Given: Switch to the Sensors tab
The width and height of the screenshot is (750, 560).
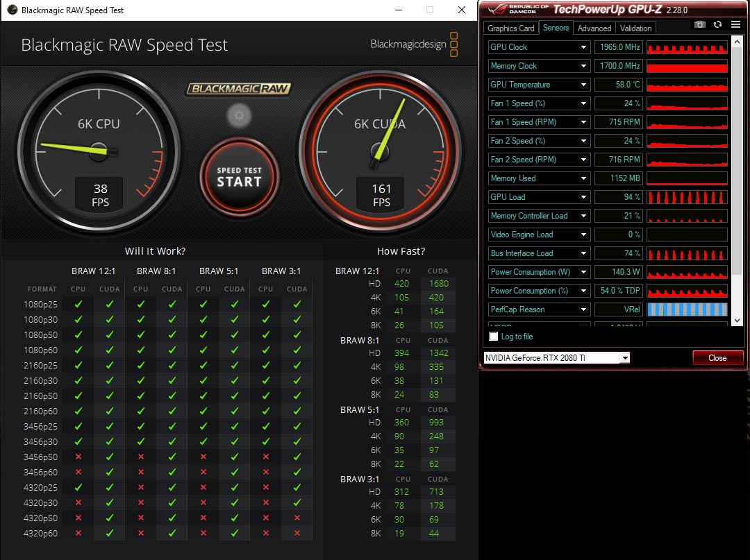Looking at the screenshot, I should 556,28.
